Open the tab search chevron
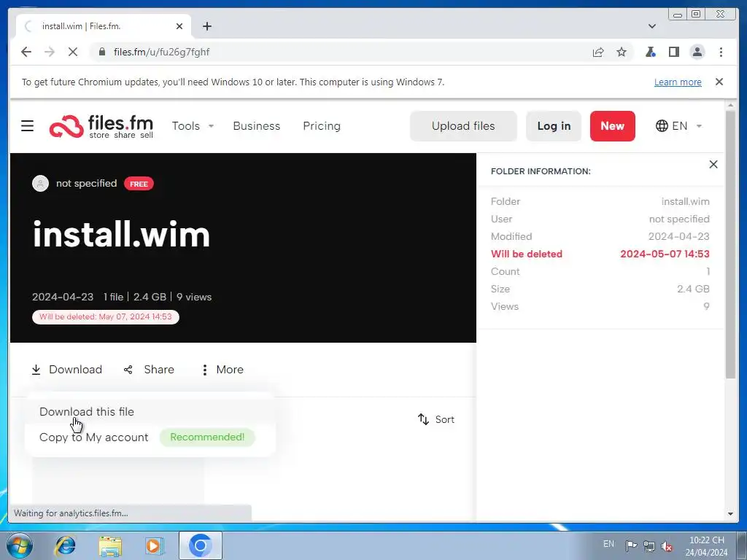The width and height of the screenshot is (747, 560). [x=652, y=26]
